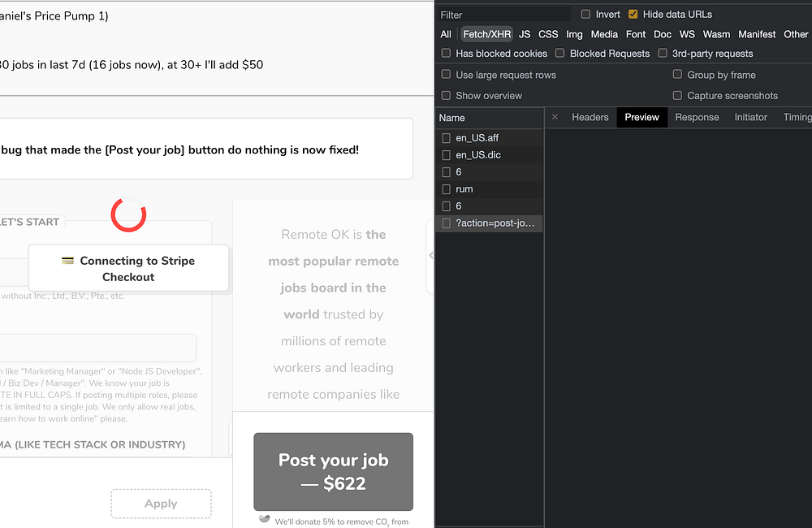Image resolution: width=812 pixels, height=528 pixels.
Task: Select the Fetch/XHR filter
Action: 486,34
